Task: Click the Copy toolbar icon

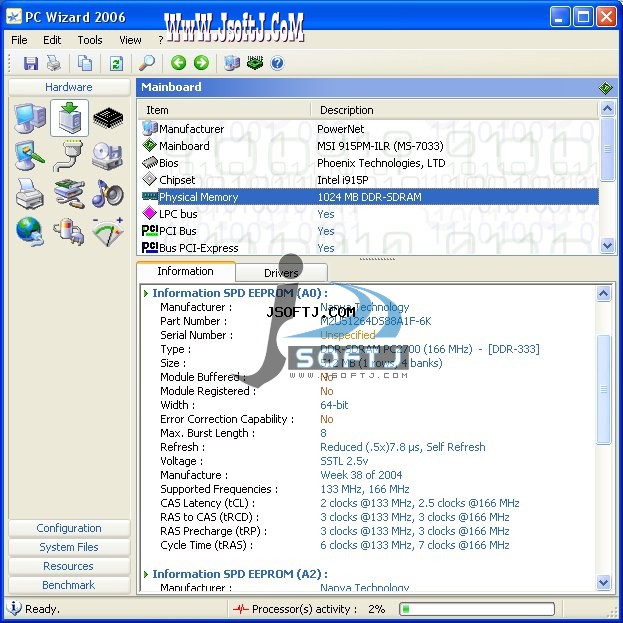Action: click(85, 63)
